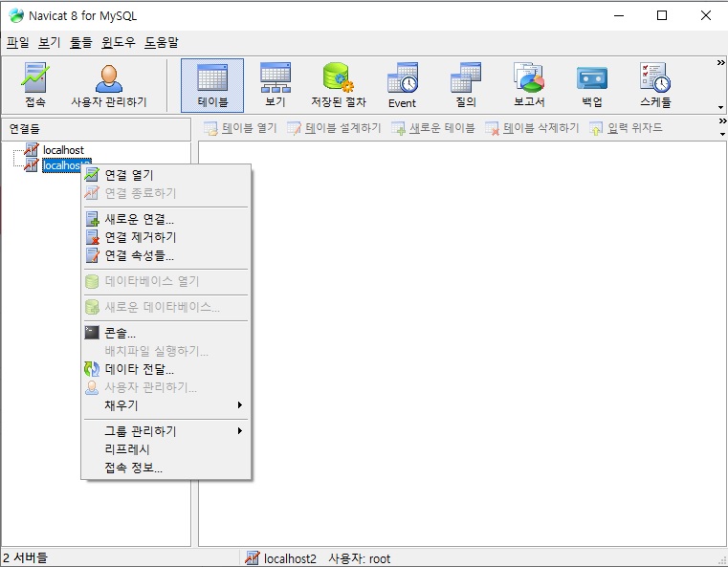
Task: Close the Navicat window
Action: (x=706, y=15)
